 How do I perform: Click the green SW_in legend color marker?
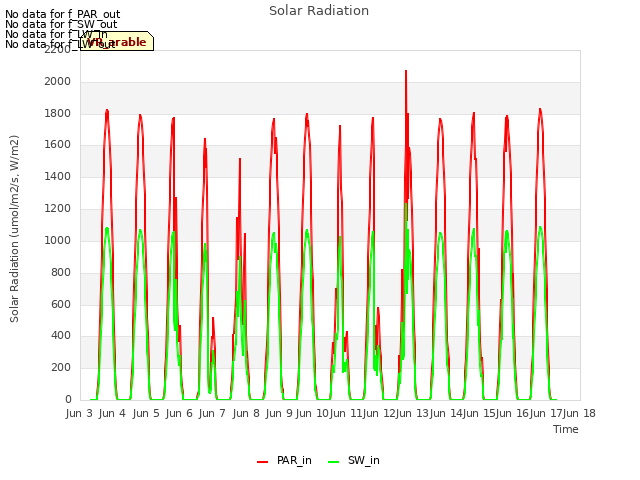pos(333,462)
